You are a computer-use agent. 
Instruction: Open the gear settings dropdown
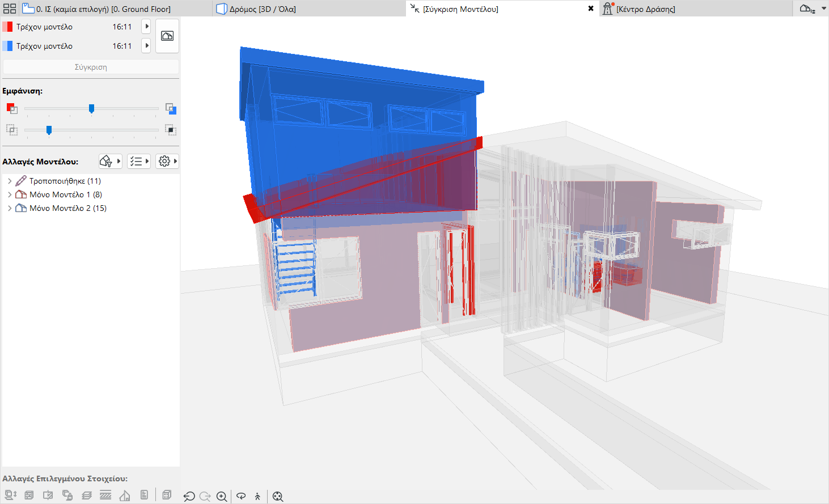point(168,162)
